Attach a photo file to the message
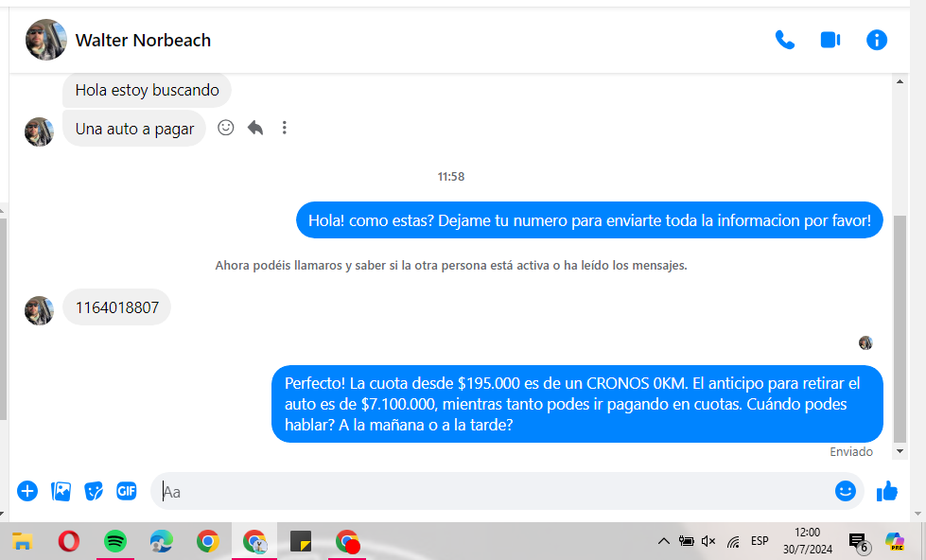This screenshot has width=926, height=560. coord(61,491)
